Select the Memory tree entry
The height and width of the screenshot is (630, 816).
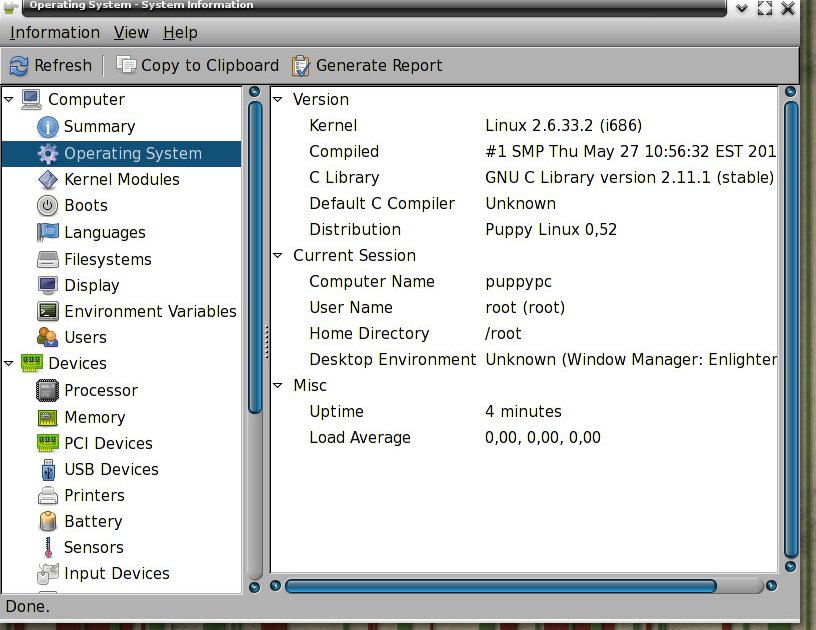tap(95, 418)
